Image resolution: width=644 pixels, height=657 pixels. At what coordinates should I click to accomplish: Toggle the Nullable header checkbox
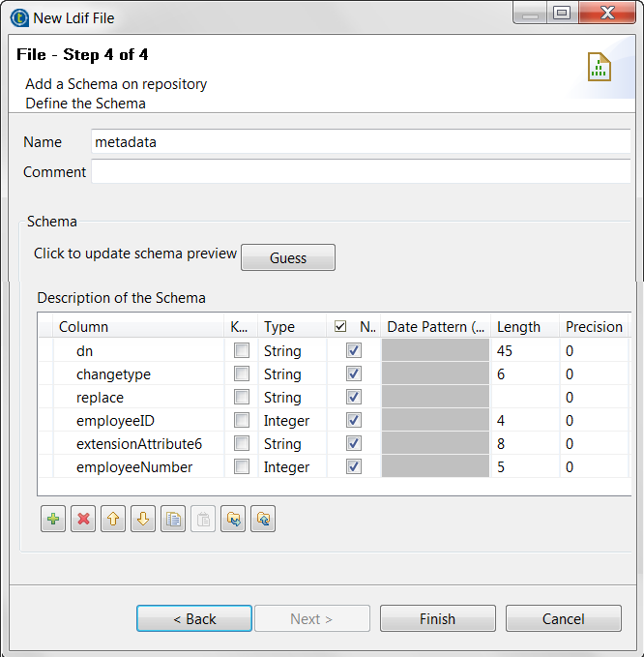(x=340, y=326)
